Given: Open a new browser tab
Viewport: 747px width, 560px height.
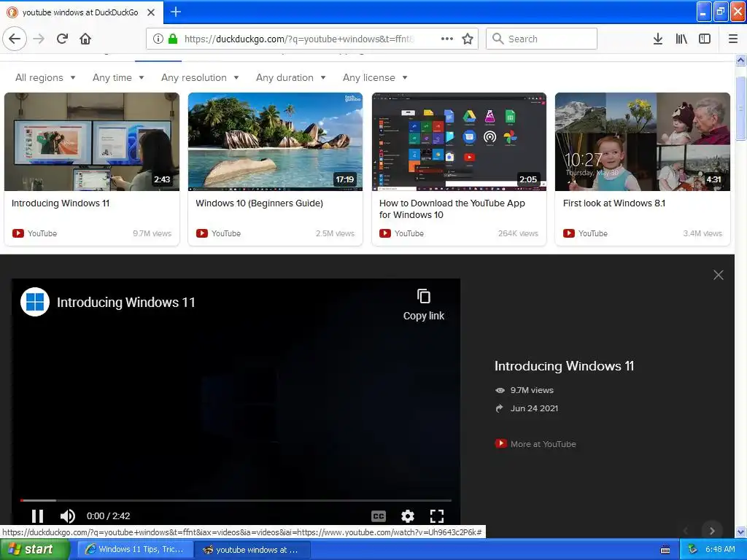Looking at the screenshot, I should point(175,12).
